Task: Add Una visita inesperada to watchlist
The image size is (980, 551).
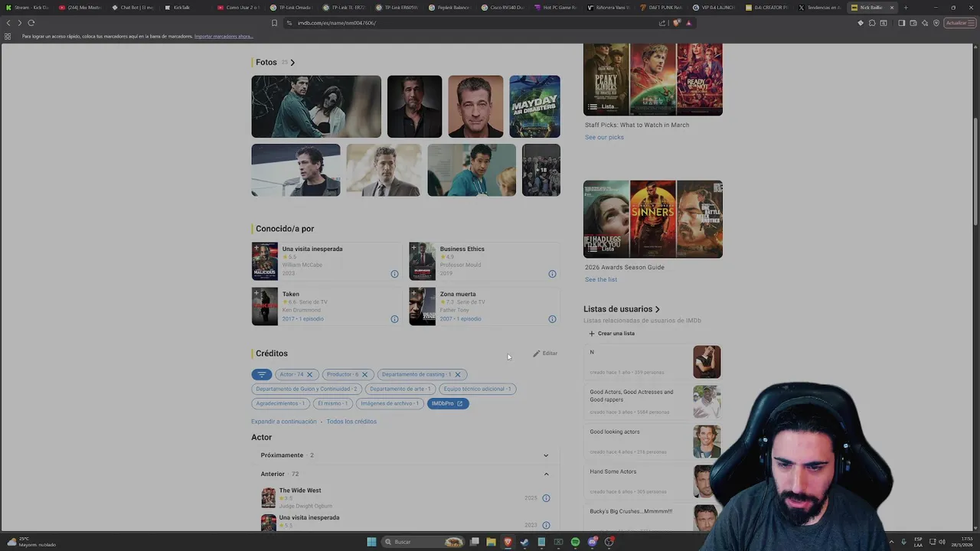Action: [x=256, y=247]
